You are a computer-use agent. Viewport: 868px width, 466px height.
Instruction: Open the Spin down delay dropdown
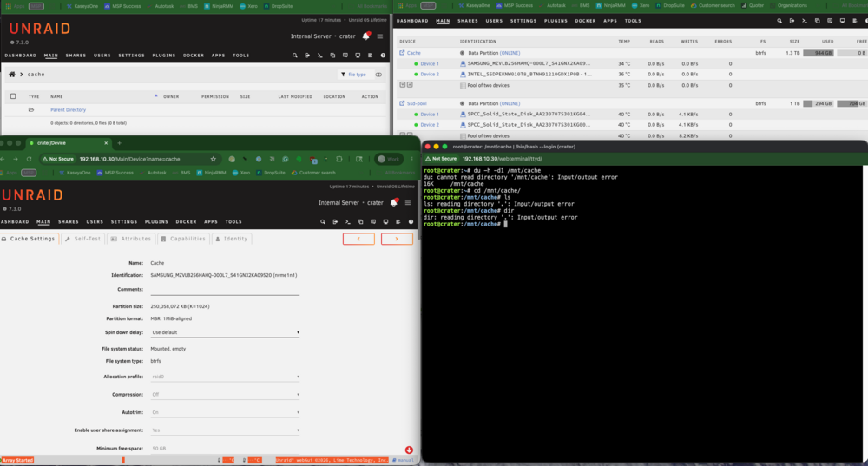pos(226,332)
